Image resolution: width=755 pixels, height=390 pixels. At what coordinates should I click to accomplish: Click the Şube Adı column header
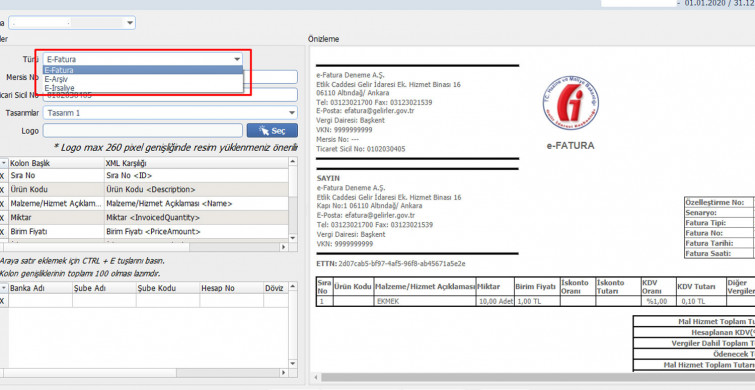[104, 288]
